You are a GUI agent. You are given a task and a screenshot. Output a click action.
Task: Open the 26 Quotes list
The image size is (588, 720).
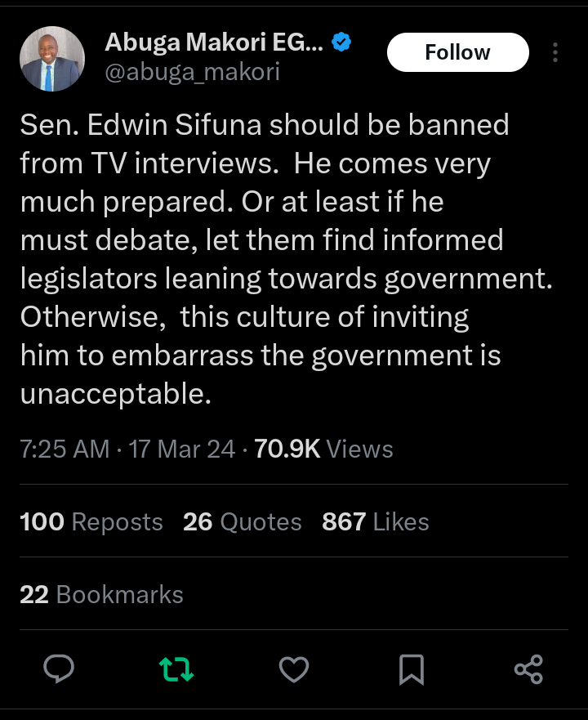(x=243, y=521)
